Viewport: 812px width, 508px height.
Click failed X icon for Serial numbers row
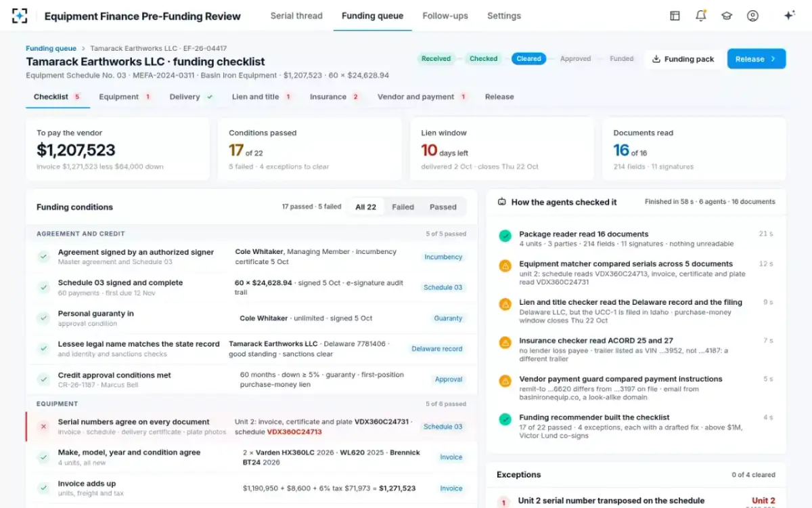(x=43, y=427)
